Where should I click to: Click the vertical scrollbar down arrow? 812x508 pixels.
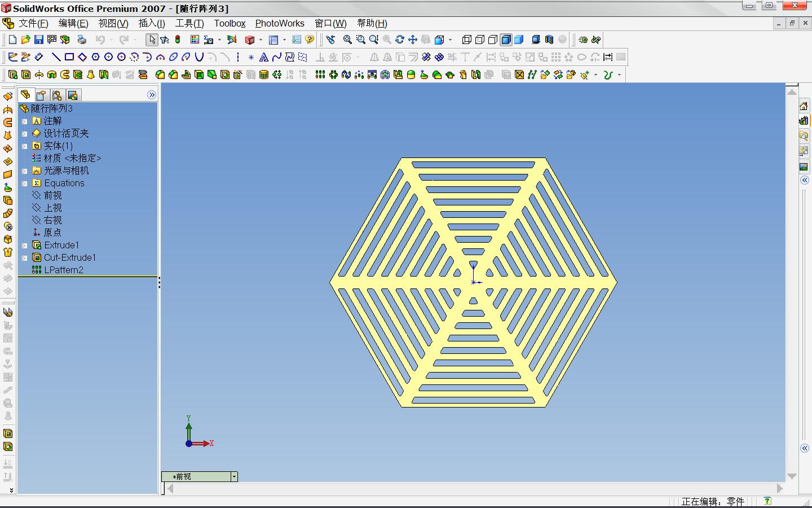click(792, 476)
